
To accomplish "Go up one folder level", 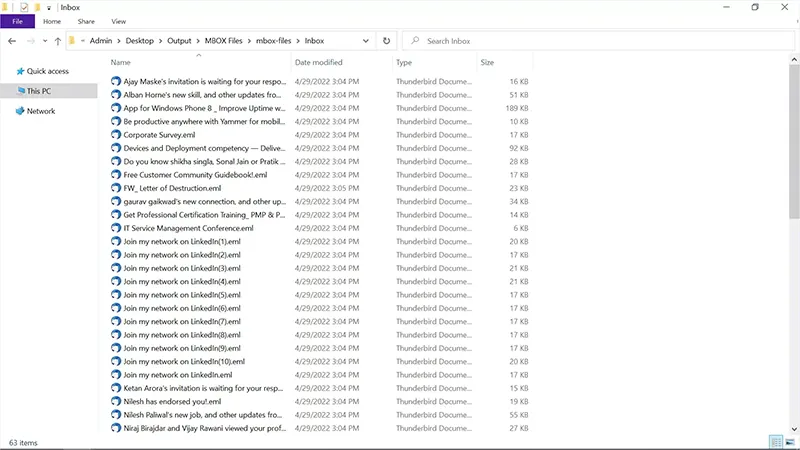I will tap(58, 41).
